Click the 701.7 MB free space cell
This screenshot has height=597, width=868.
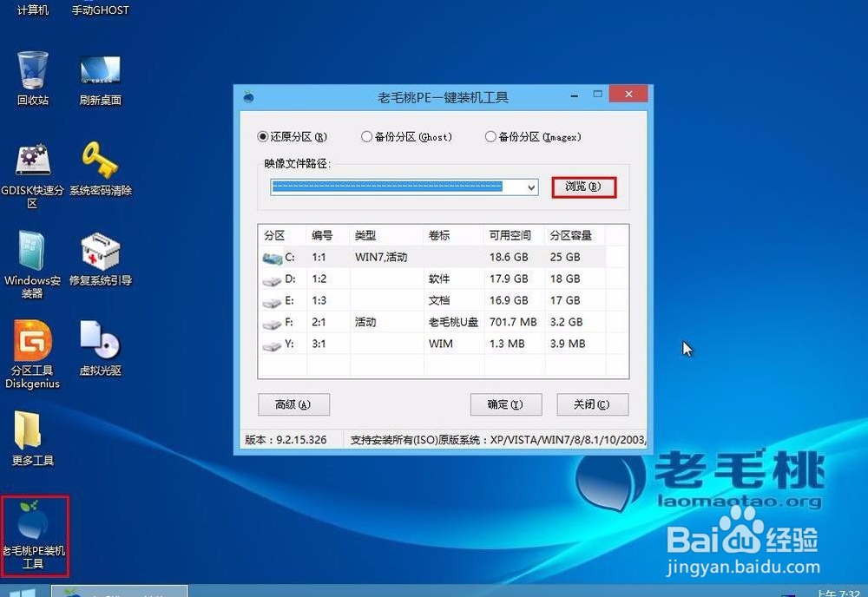click(513, 322)
